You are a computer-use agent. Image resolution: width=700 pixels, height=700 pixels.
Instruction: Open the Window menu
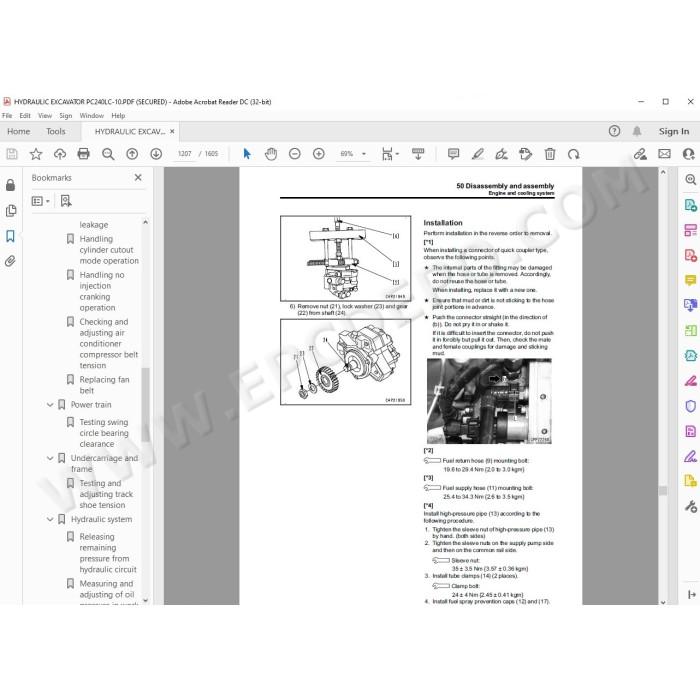[92, 116]
